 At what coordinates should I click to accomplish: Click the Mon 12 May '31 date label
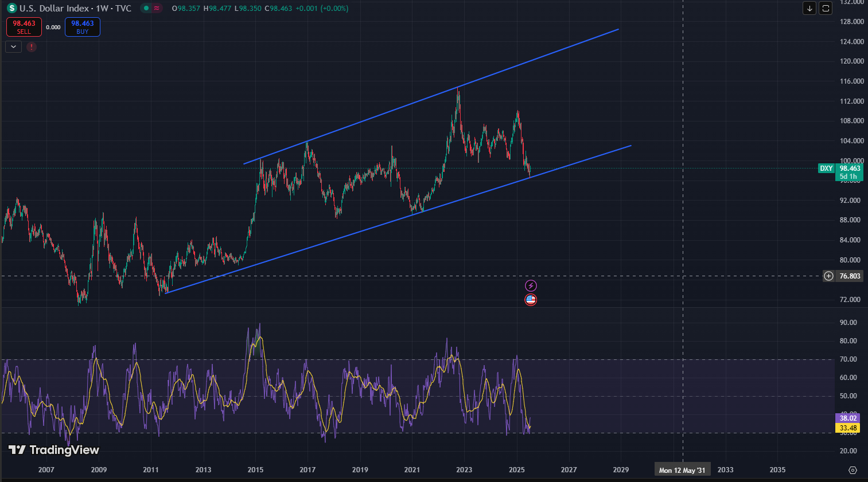(x=682, y=470)
